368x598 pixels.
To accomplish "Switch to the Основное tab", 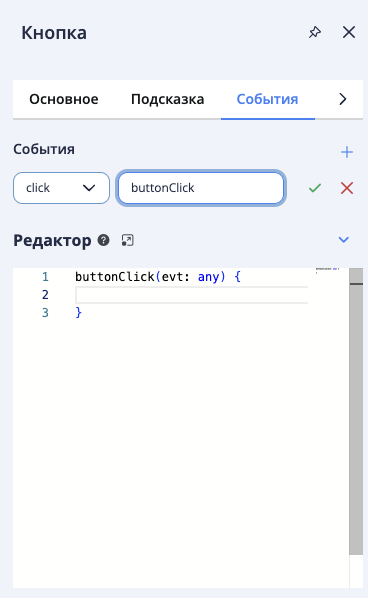I will point(64,99).
